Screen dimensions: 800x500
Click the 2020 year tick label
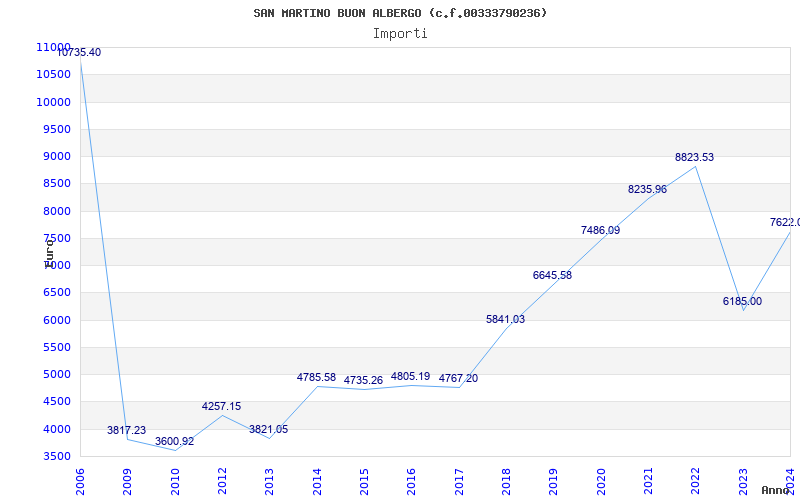[601, 479]
